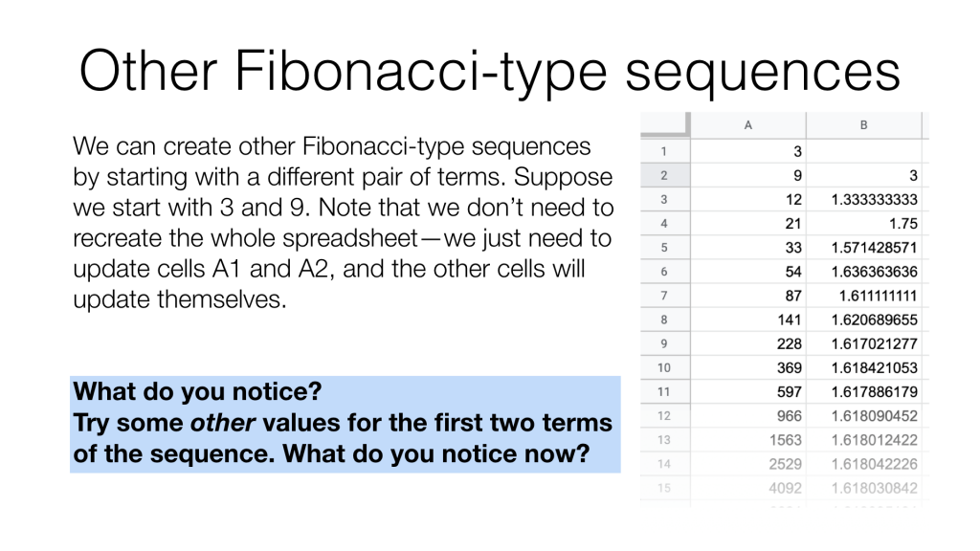Select the cell containing 1.75
980x551 pixels.
tap(864, 224)
